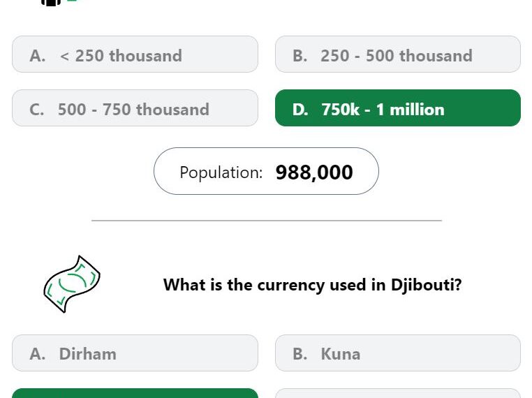Viewport: 532px width, 398px height.
Task: Select answer C. 500 - 750 thousand
Action: tap(135, 108)
